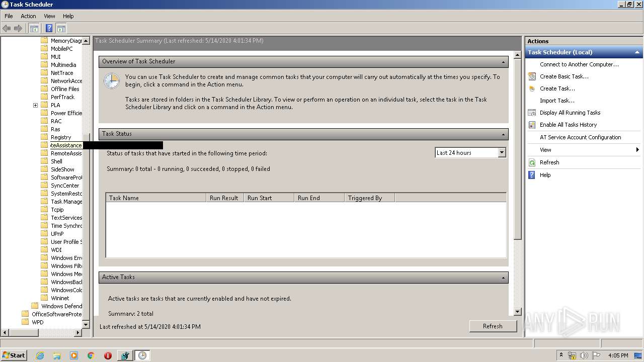The image size is (644, 362).
Task: Collapse the Overview of Task Scheduler section
Action: pyautogui.click(x=503, y=62)
